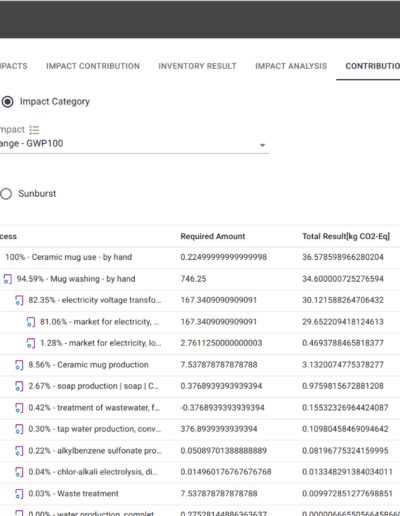Click process icon beside chlor-alkali electrolysis row
Screen dimensions: 400x516
click(19, 472)
